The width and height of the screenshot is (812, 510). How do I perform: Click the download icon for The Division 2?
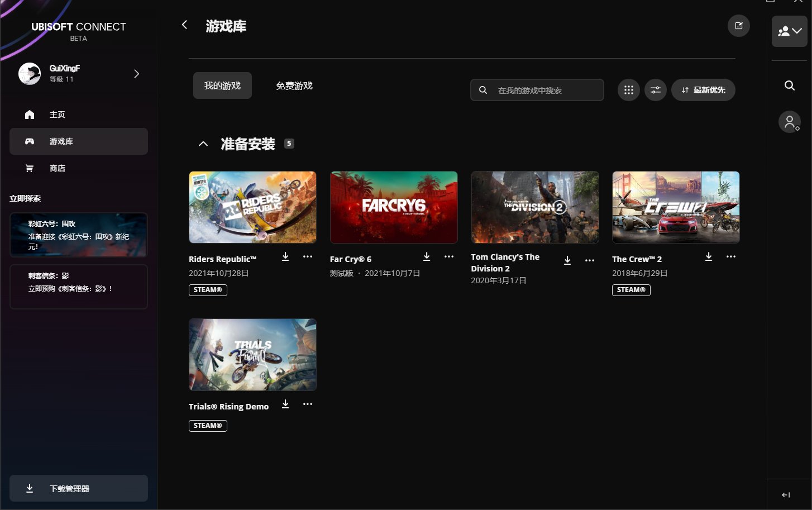click(567, 260)
